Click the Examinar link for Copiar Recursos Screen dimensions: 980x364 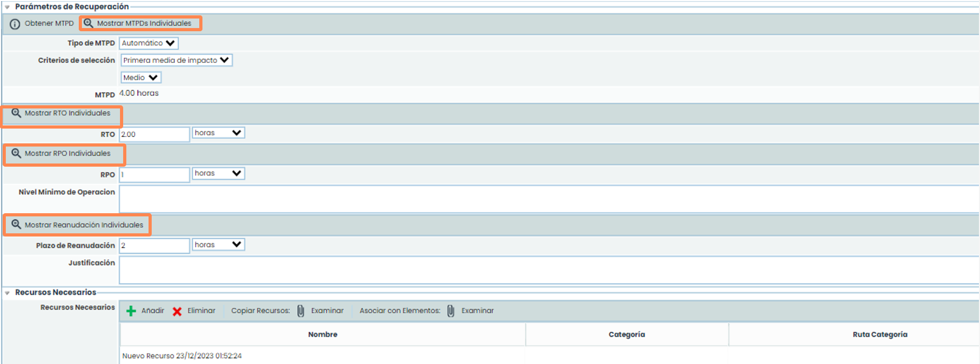point(327,311)
